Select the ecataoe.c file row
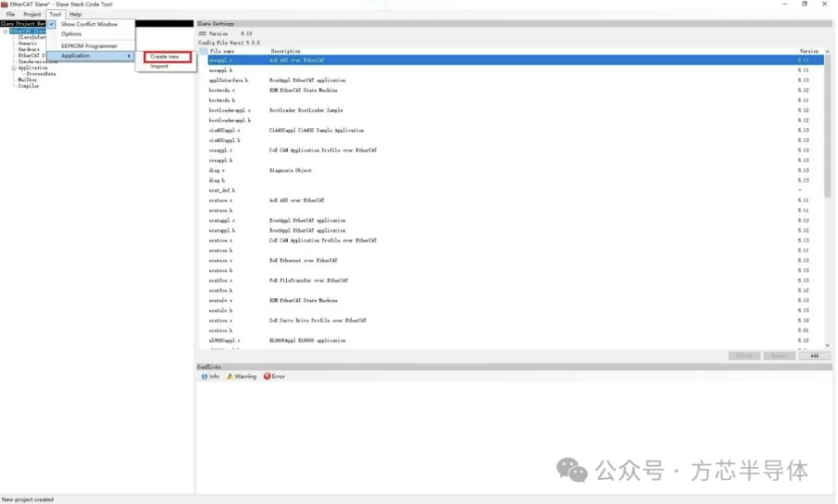Screen dimensions: 838x504 point(516,201)
